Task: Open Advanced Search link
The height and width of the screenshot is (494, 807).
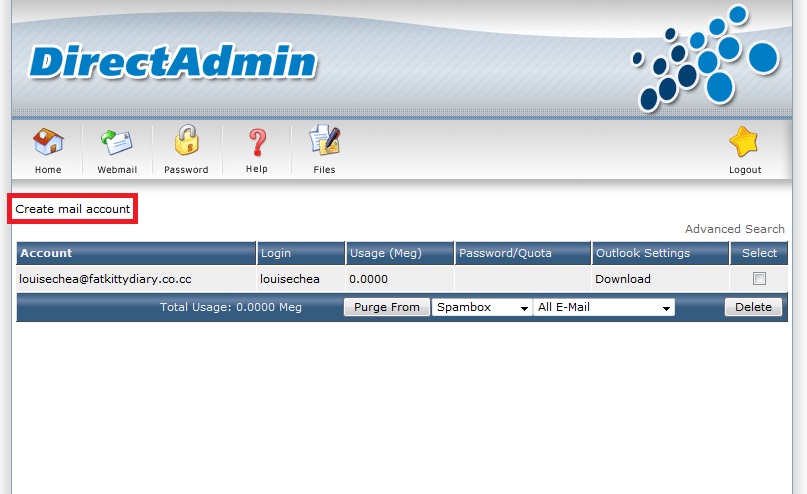Action: click(734, 229)
